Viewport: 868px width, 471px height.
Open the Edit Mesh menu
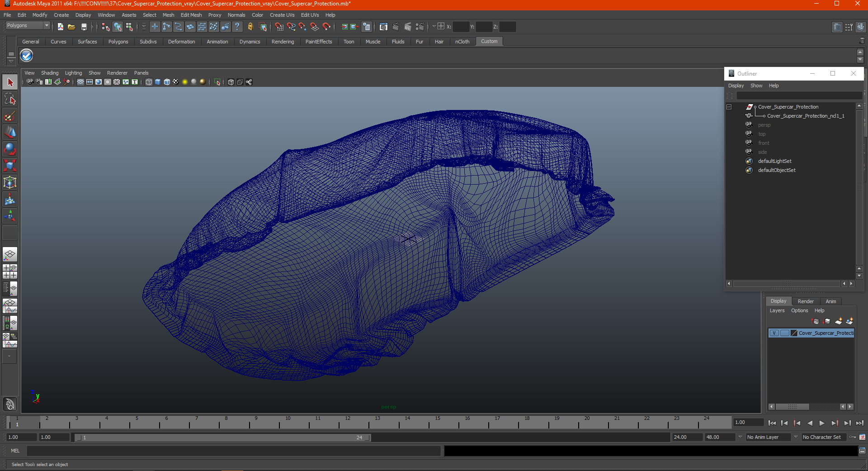(x=191, y=15)
